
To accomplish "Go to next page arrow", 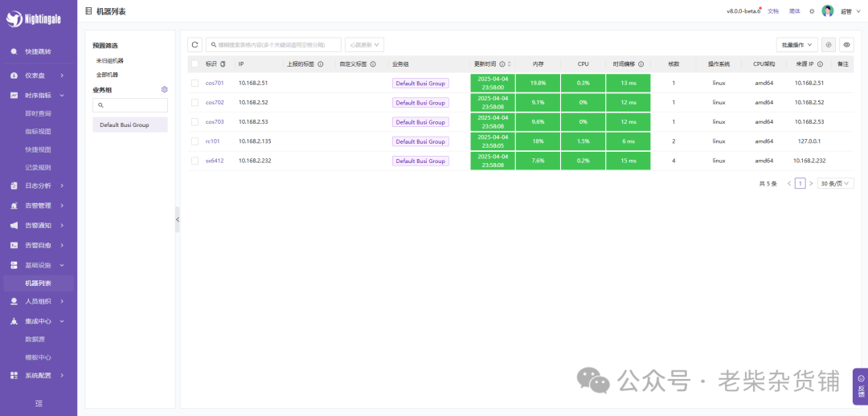I will 811,183.
